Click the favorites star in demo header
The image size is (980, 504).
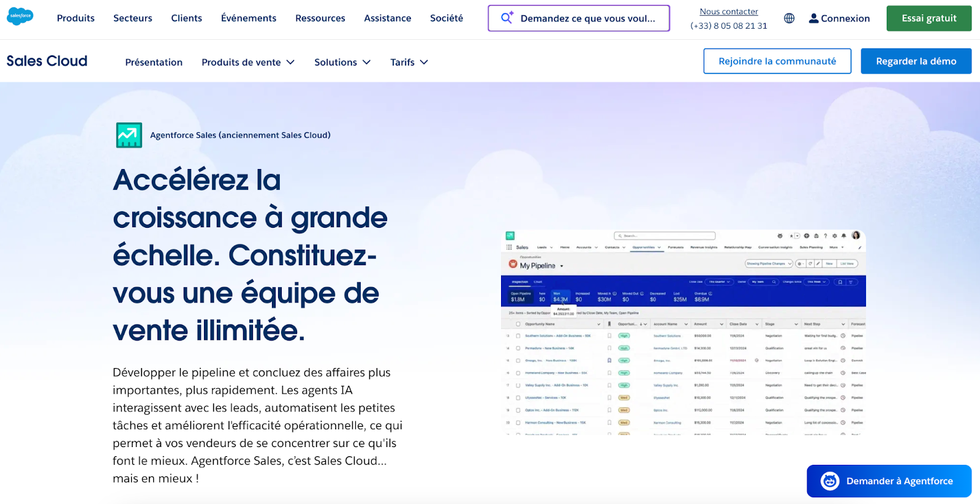pyautogui.click(x=791, y=236)
